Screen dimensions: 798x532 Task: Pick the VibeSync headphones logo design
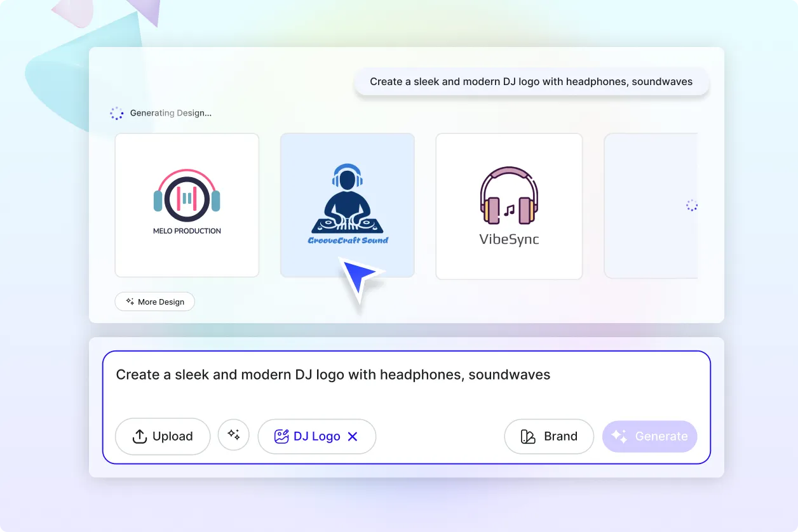509,205
